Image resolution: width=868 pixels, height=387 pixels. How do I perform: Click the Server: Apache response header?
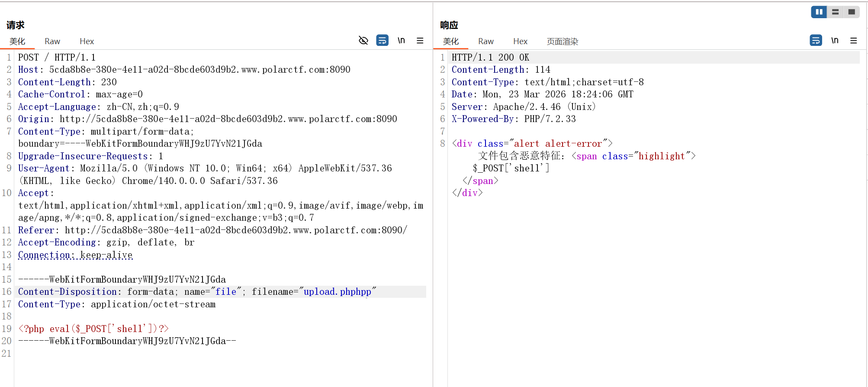tap(524, 107)
